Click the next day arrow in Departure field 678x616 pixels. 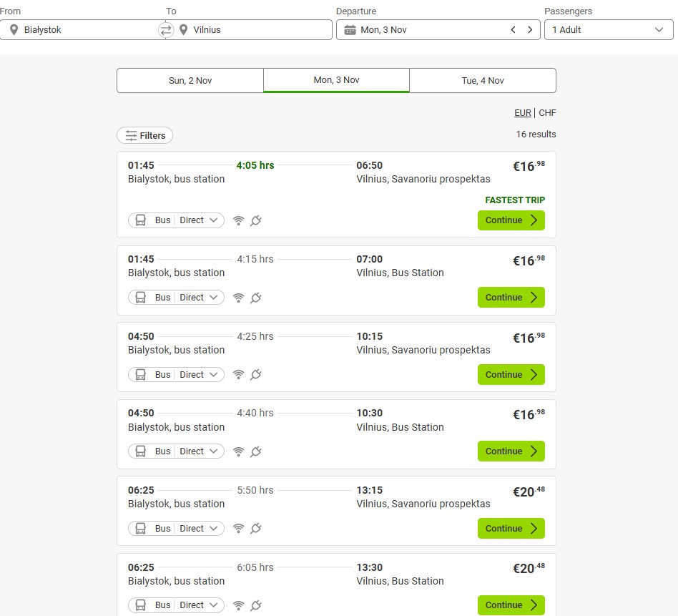pyautogui.click(x=529, y=30)
